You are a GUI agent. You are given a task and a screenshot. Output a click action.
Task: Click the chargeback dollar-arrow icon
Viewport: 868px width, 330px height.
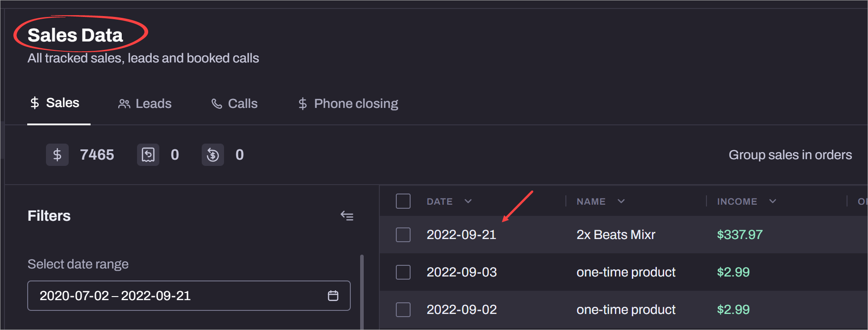213,155
